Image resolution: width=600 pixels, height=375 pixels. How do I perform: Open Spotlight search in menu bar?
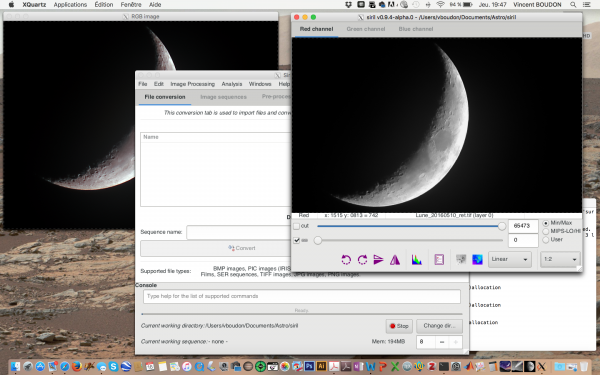click(x=573, y=5)
